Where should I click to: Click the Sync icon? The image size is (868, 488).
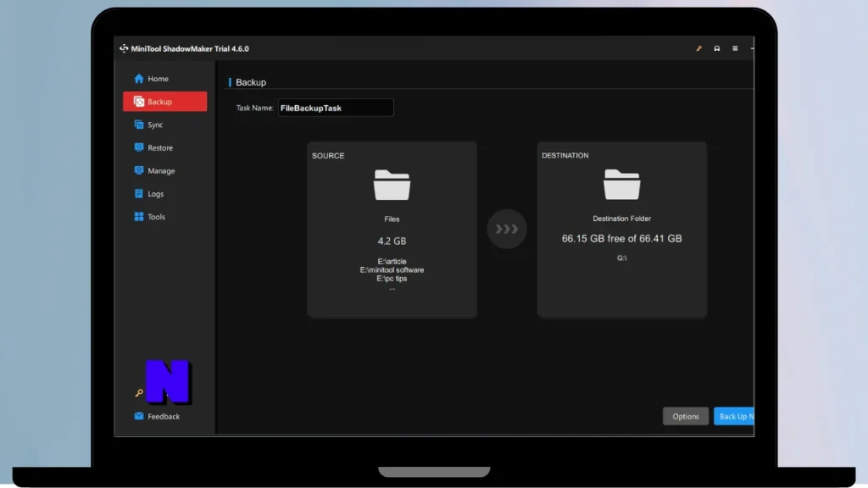pyautogui.click(x=138, y=125)
